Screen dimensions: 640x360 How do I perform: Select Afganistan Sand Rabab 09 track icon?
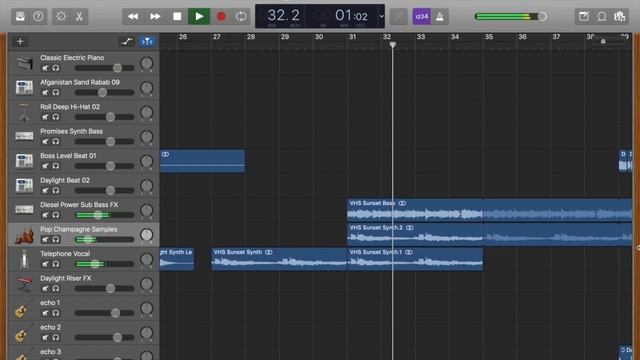click(x=24, y=87)
